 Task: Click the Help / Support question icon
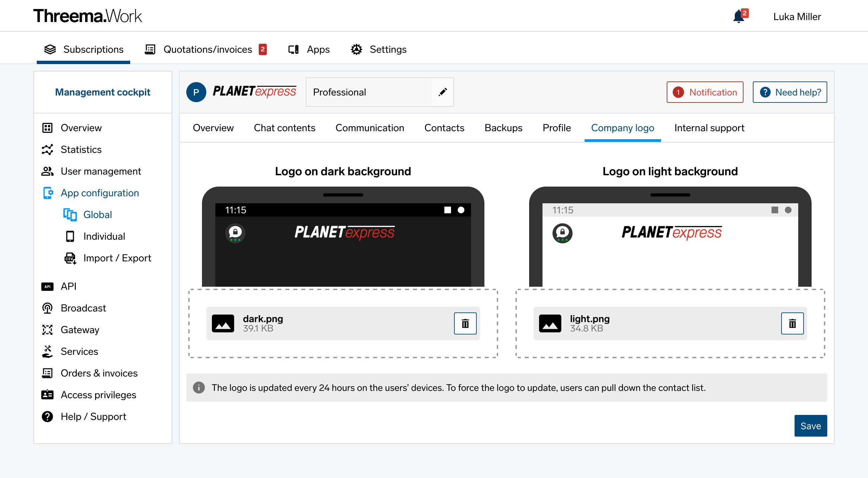pyautogui.click(x=47, y=417)
